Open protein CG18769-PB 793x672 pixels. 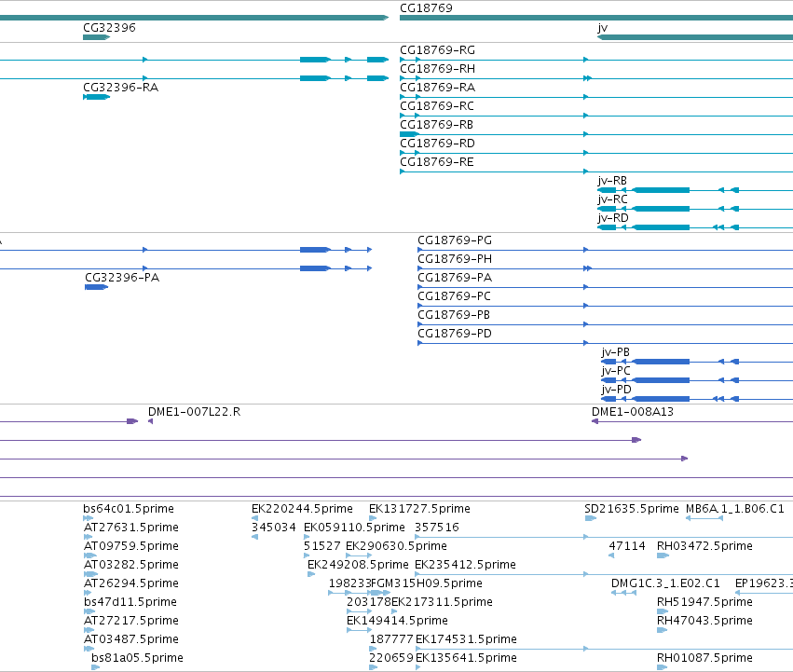click(x=454, y=315)
